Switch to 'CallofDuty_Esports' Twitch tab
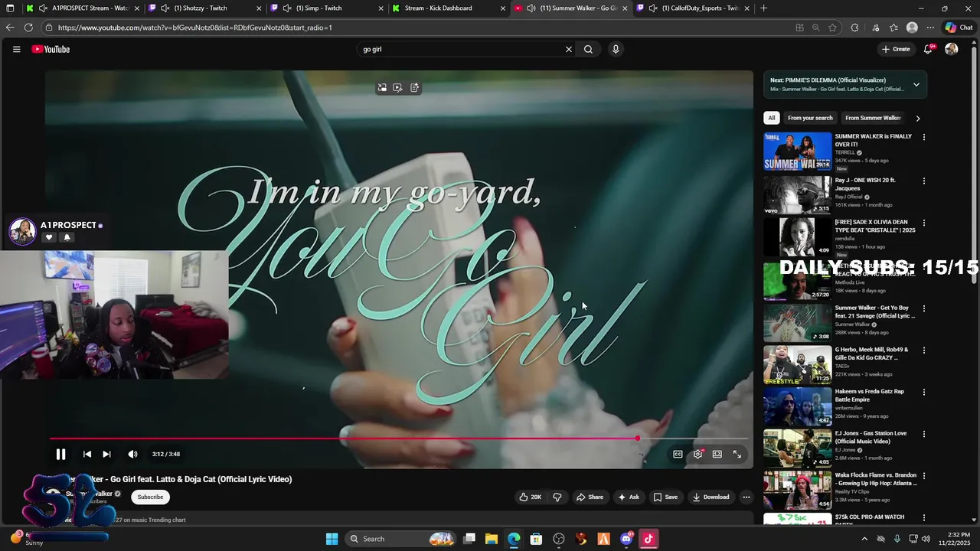The image size is (980, 551). point(693,8)
